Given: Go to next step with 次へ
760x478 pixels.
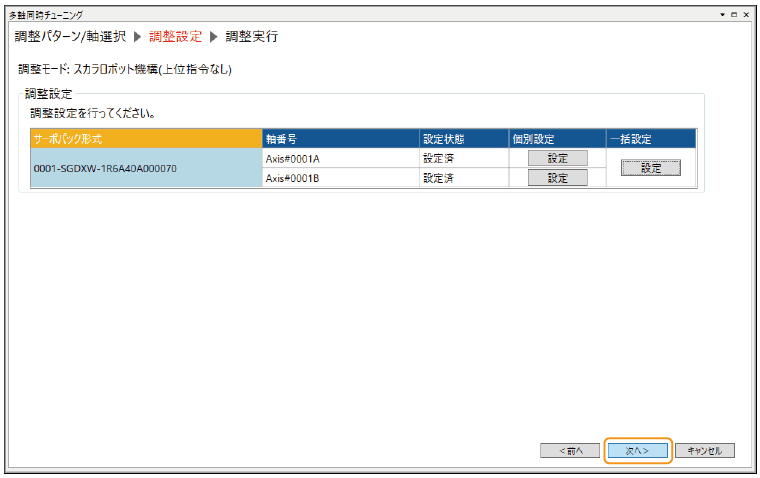Looking at the screenshot, I should pyautogui.click(x=637, y=451).
